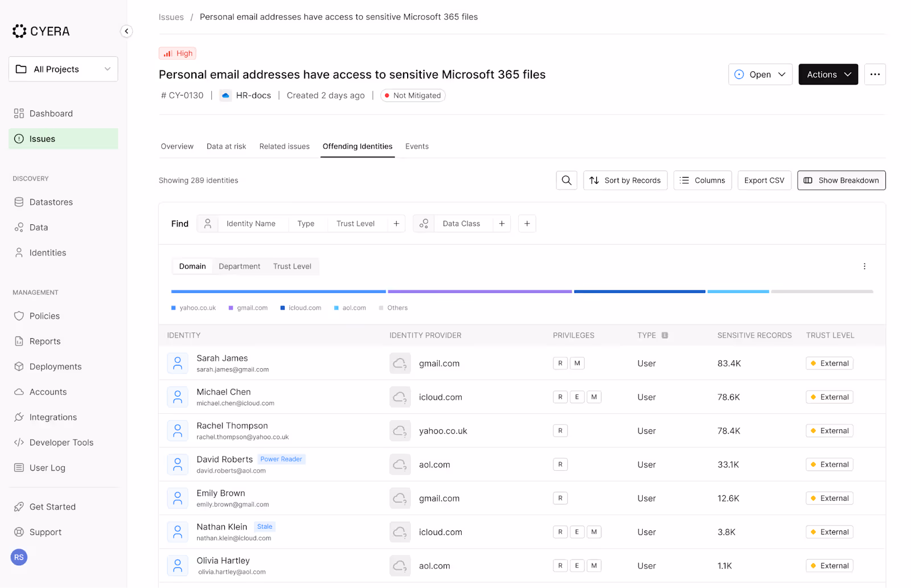The height and width of the screenshot is (588, 911).
Task: Collapse the sidebar with the chevron button
Action: point(126,31)
